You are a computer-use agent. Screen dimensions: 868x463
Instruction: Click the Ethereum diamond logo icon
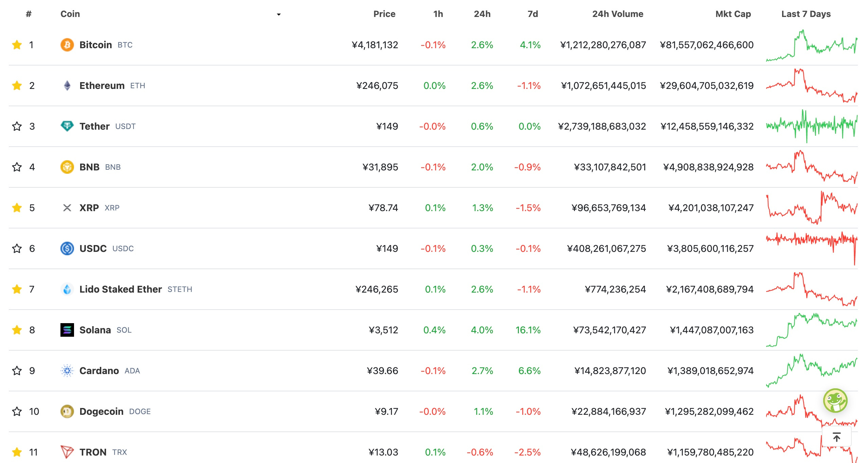[x=67, y=86]
